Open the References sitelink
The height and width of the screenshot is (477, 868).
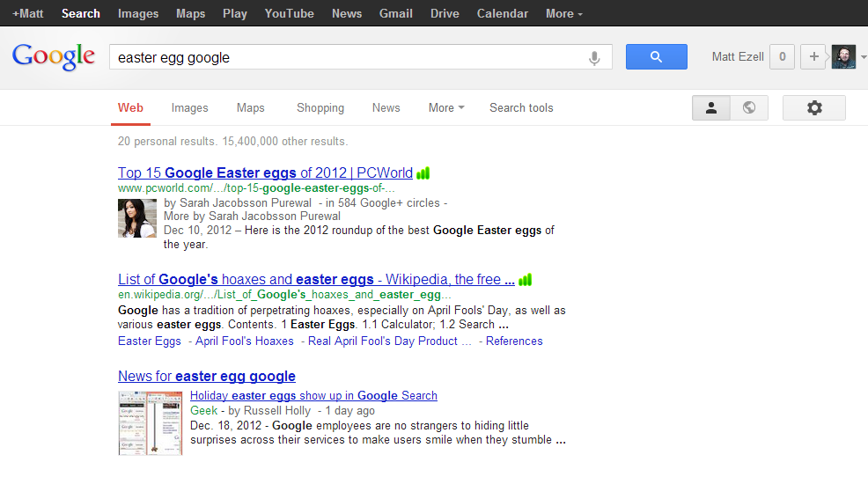click(514, 341)
